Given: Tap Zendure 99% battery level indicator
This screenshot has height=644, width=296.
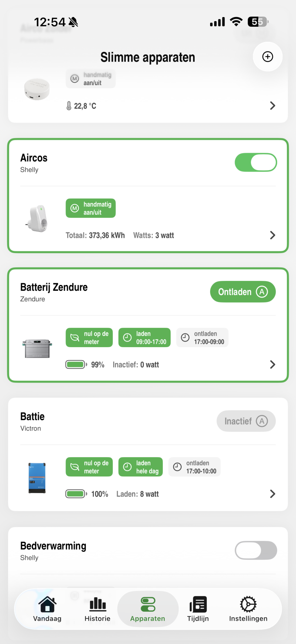Looking at the screenshot, I should (85, 365).
